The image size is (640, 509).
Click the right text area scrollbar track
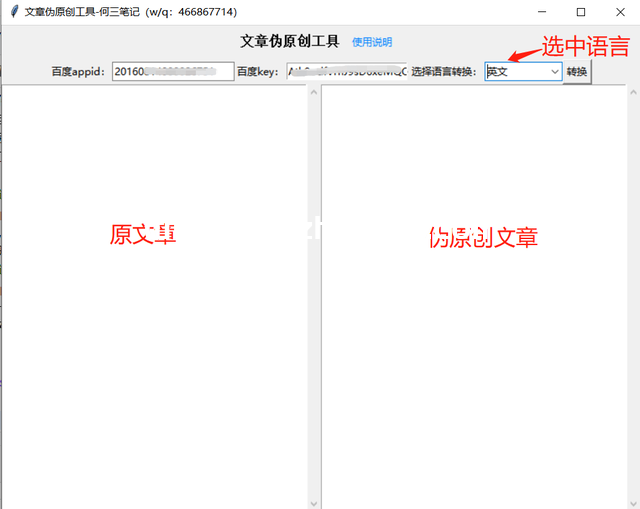click(x=633, y=300)
